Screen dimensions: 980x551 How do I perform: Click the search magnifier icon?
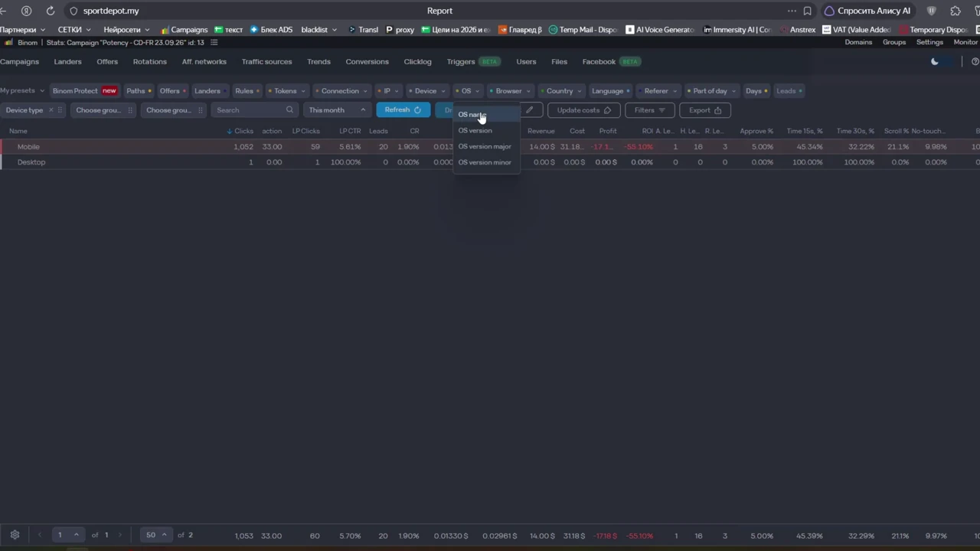(x=289, y=110)
